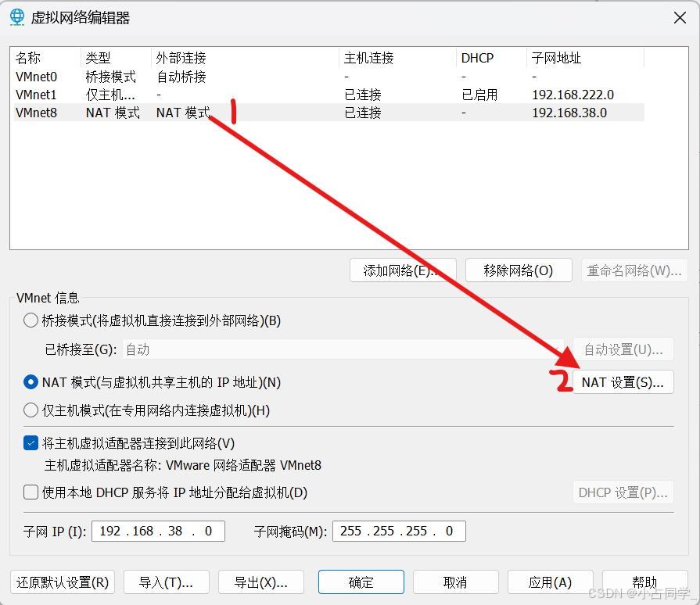
Task: Click DHCP 设置(P) button
Action: 623,492
